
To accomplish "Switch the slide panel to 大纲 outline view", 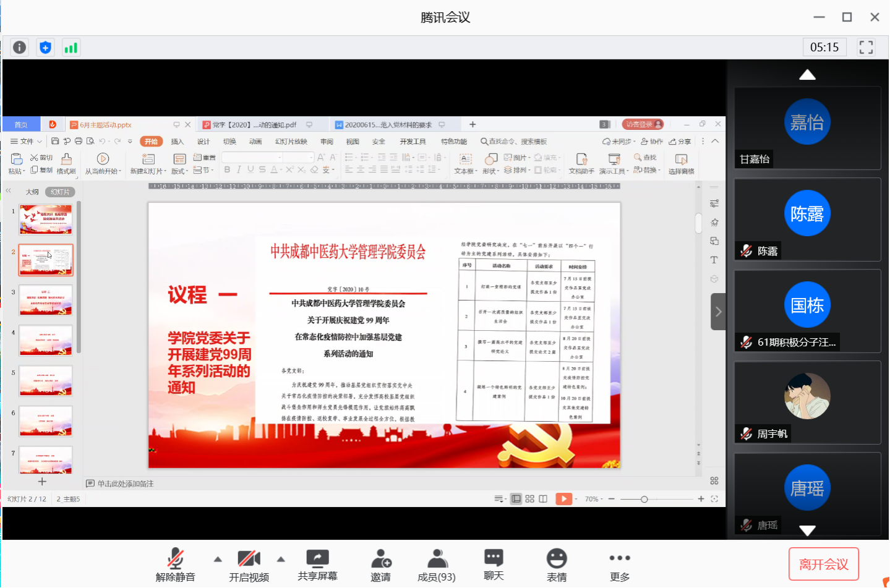I will click(x=32, y=192).
